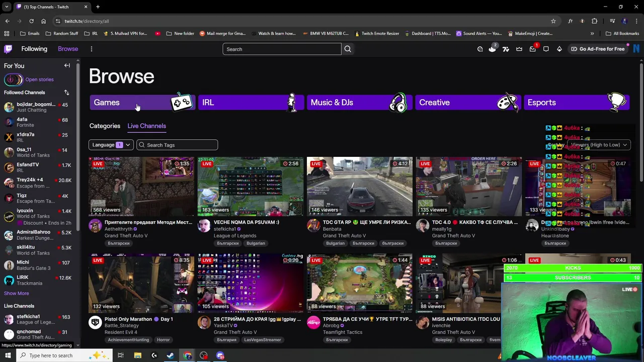The width and height of the screenshot is (644, 362).
Task: Open Prime loot crown icon
Action: (519, 49)
